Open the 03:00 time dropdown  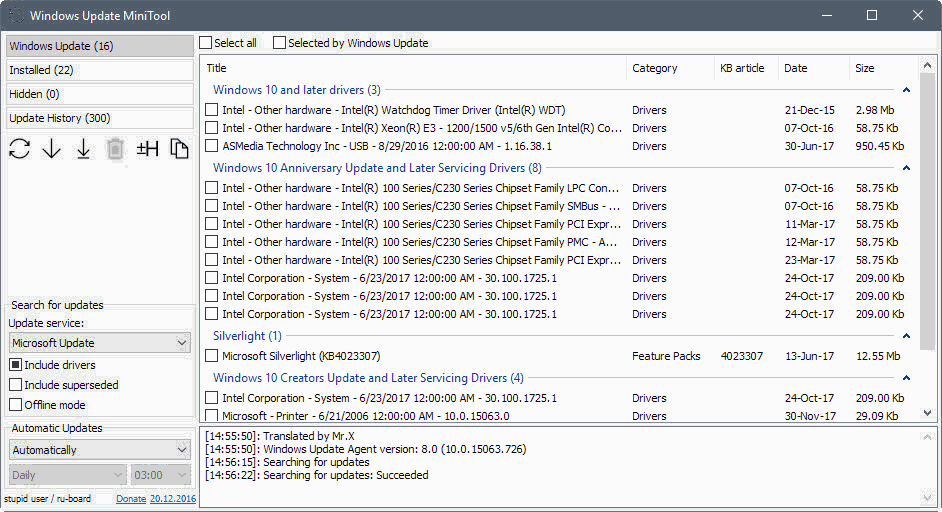tap(160, 475)
